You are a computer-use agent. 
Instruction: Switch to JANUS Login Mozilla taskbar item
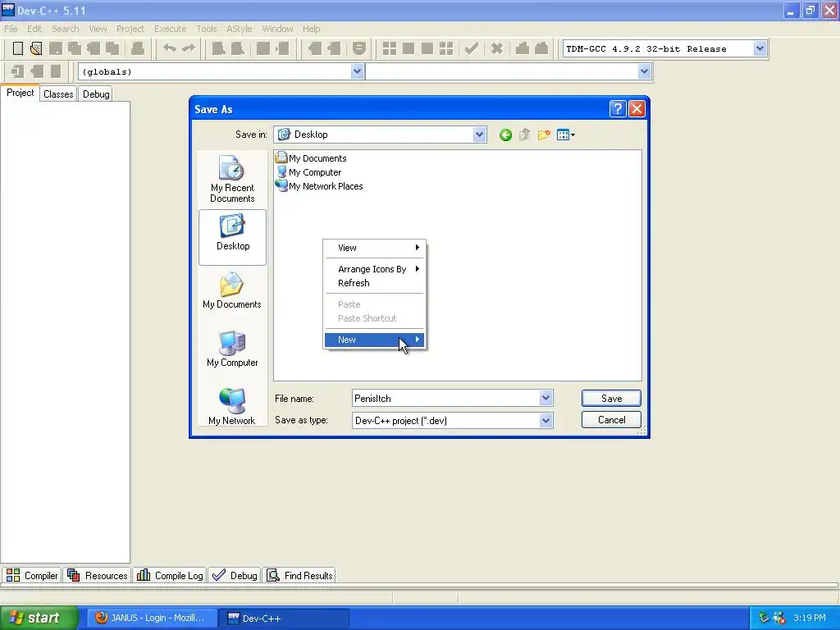152,619
